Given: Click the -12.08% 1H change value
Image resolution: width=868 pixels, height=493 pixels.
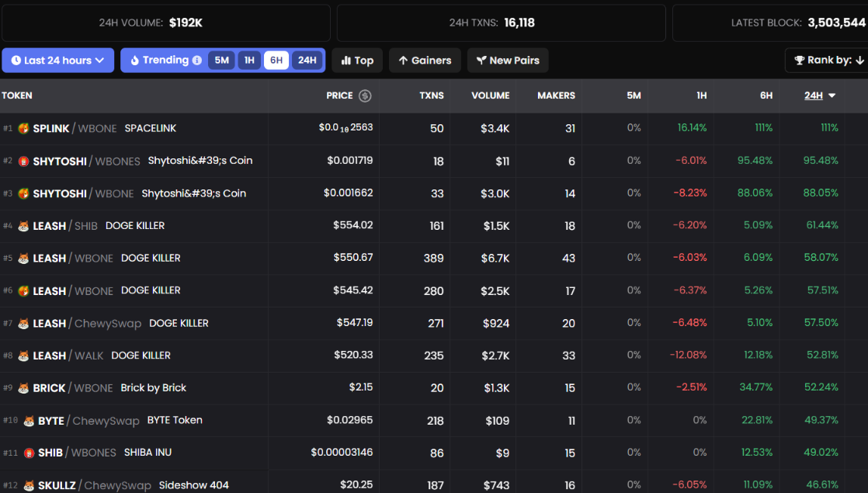Looking at the screenshot, I should [688, 356].
